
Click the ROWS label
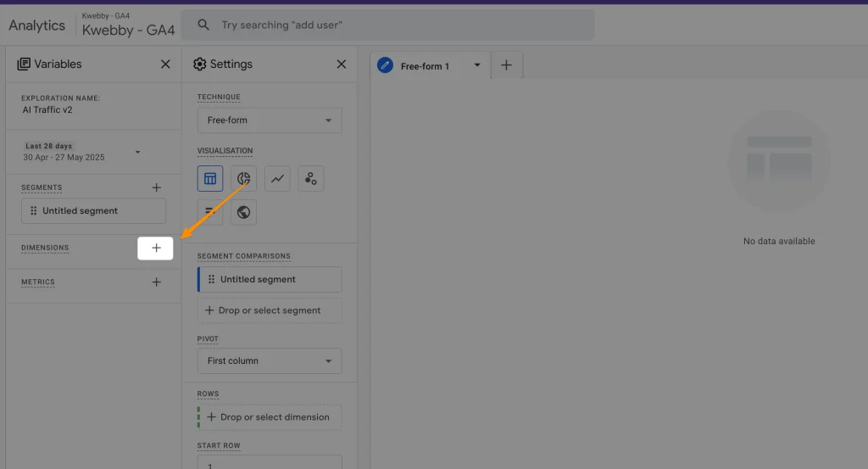click(x=209, y=394)
